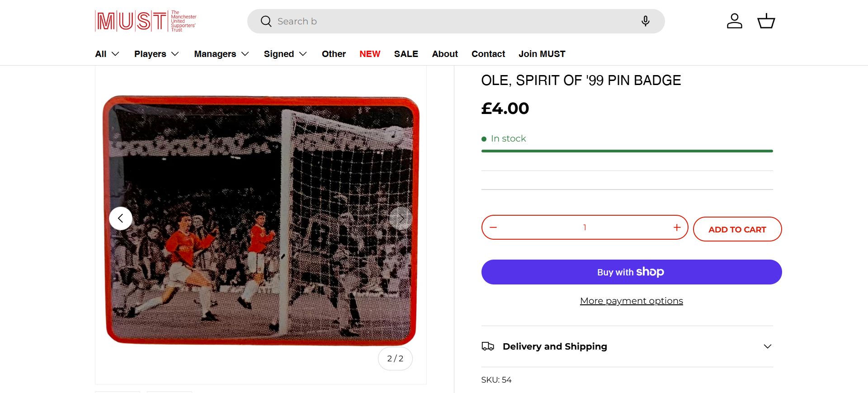Click Buy with Shop button
The image size is (868, 393).
(631, 272)
